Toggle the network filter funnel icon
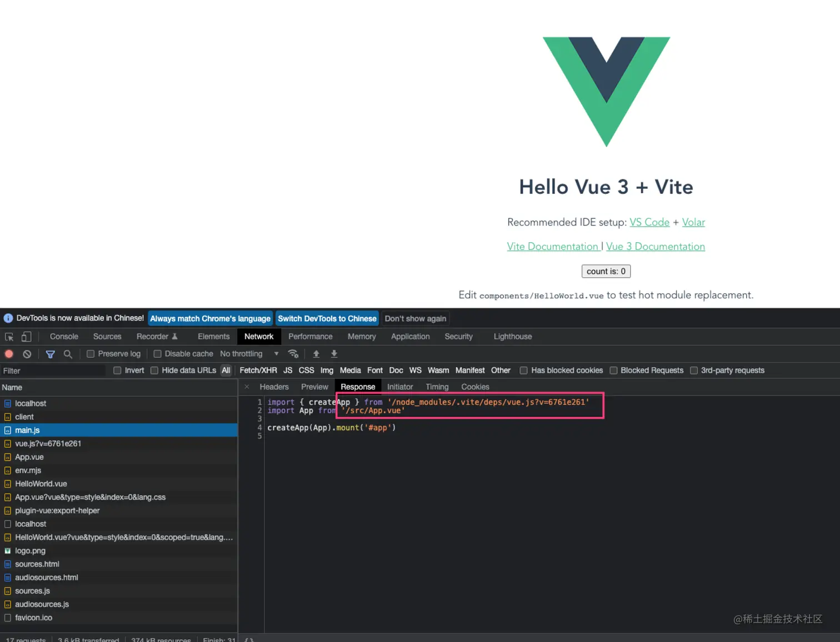 [x=50, y=354]
